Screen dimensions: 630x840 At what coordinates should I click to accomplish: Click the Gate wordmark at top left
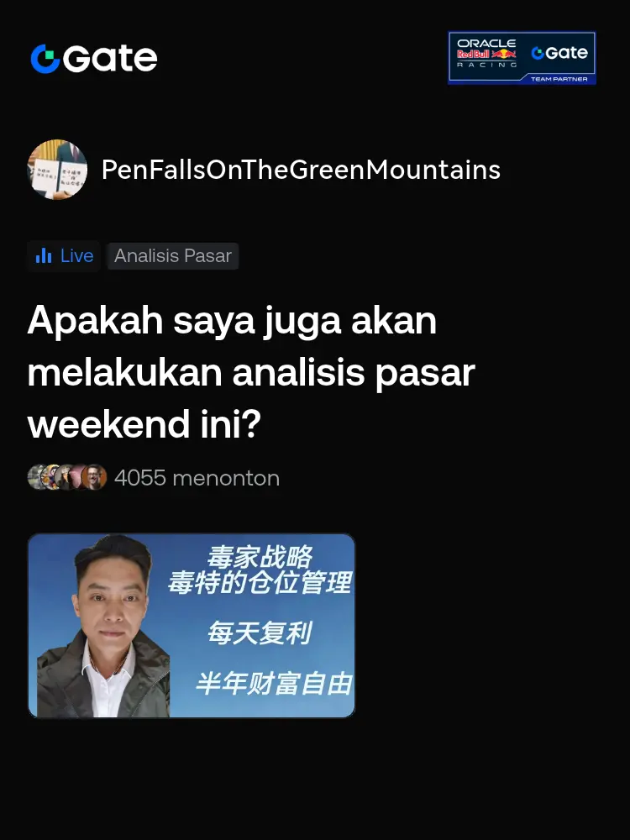[110, 58]
